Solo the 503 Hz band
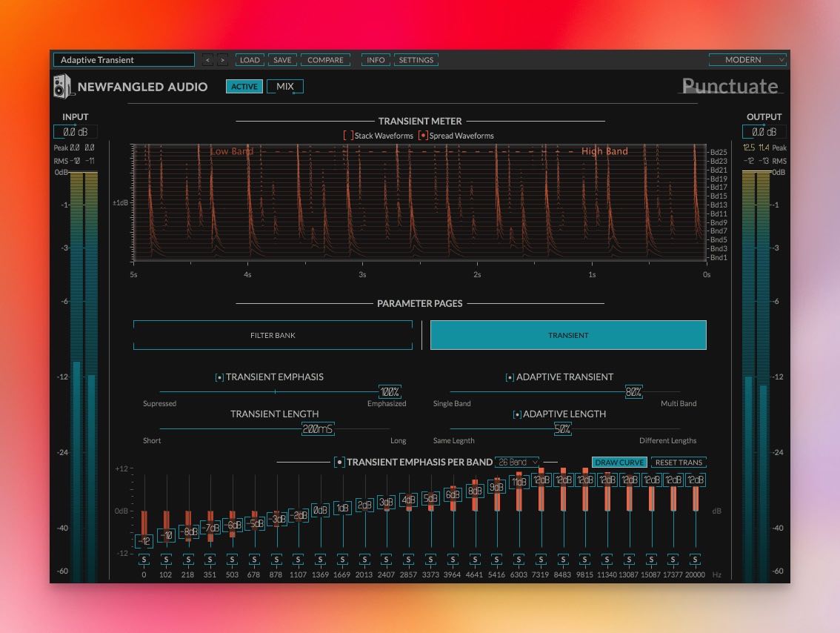Image resolution: width=840 pixels, height=633 pixels. tap(232, 559)
